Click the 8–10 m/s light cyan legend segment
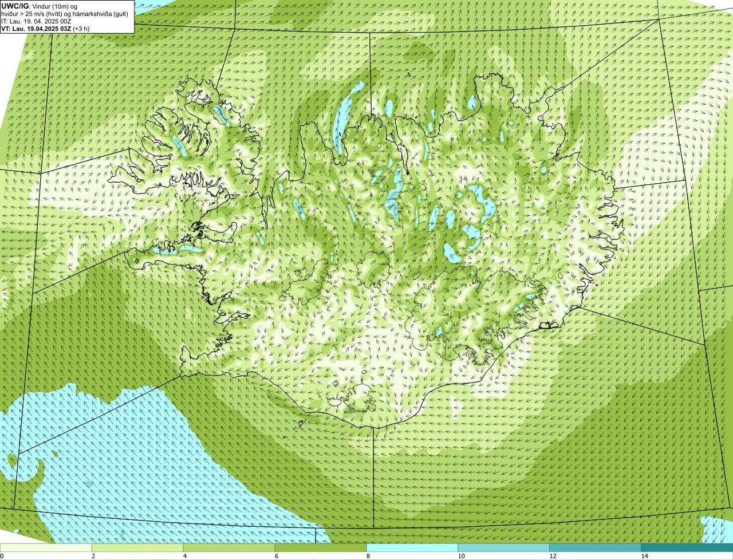 pyautogui.click(x=412, y=548)
